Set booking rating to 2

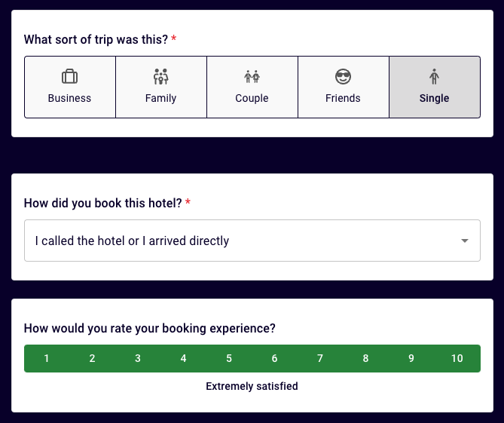pos(92,358)
